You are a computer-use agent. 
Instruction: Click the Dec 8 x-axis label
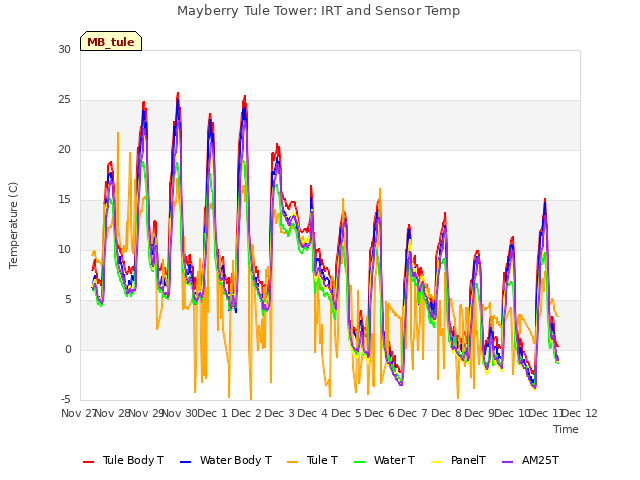click(446, 413)
